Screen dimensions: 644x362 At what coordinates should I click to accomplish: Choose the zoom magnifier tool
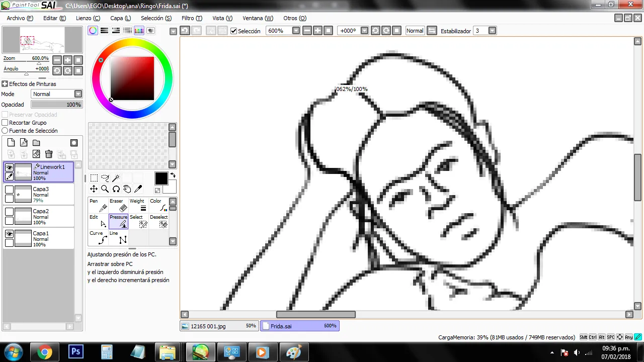pyautogui.click(x=105, y=189)
